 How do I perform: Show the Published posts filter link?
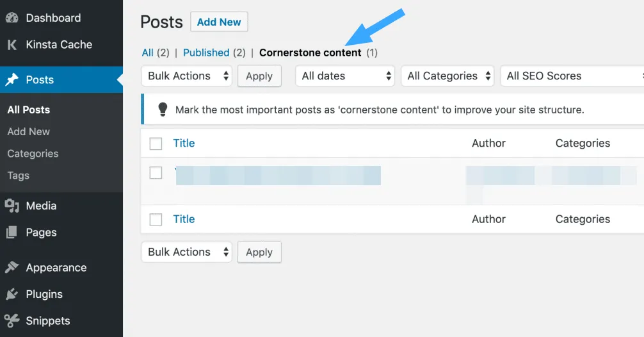coord(206,53)
